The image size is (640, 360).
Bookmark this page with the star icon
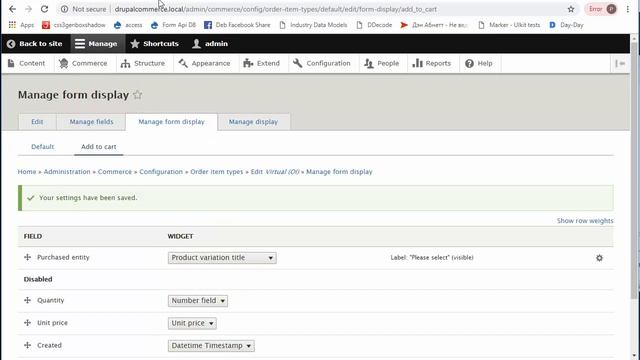pyautogui.click(x=571, y=9)
